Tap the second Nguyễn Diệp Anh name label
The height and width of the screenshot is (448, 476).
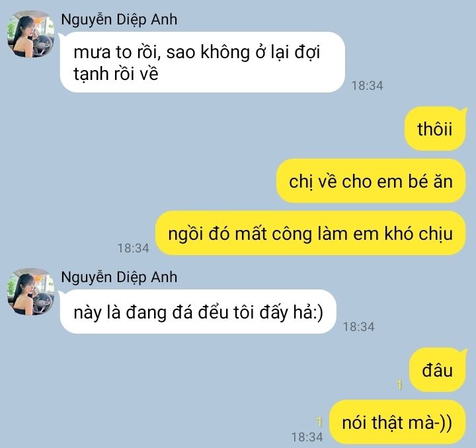[x=119, y=278]
